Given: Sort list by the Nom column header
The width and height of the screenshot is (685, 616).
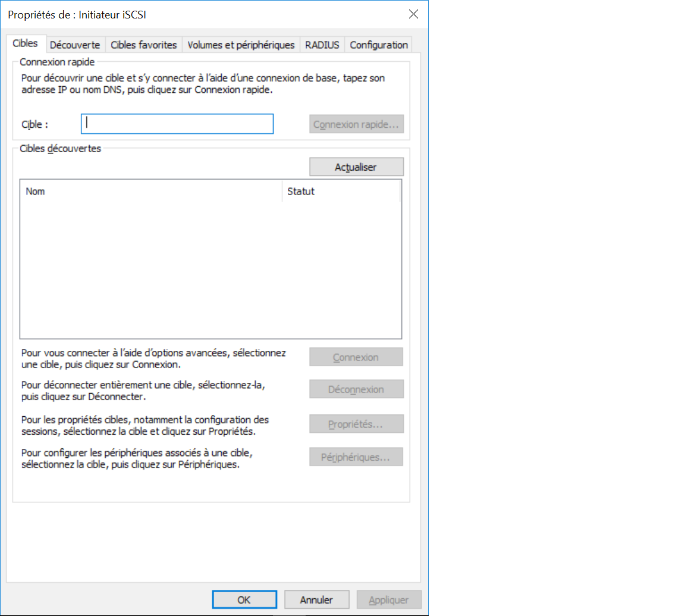Looking at the screenshot, I should click(151, 191).
